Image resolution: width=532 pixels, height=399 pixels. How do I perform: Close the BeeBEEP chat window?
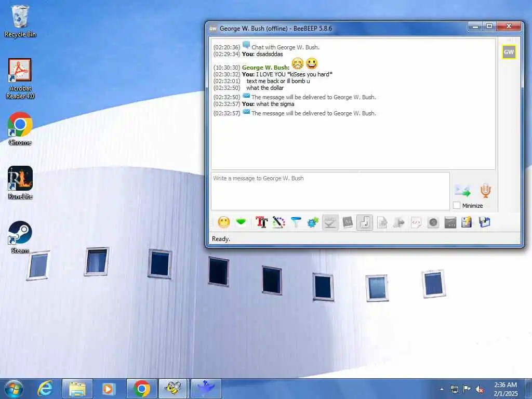click(x=509, y=26)
